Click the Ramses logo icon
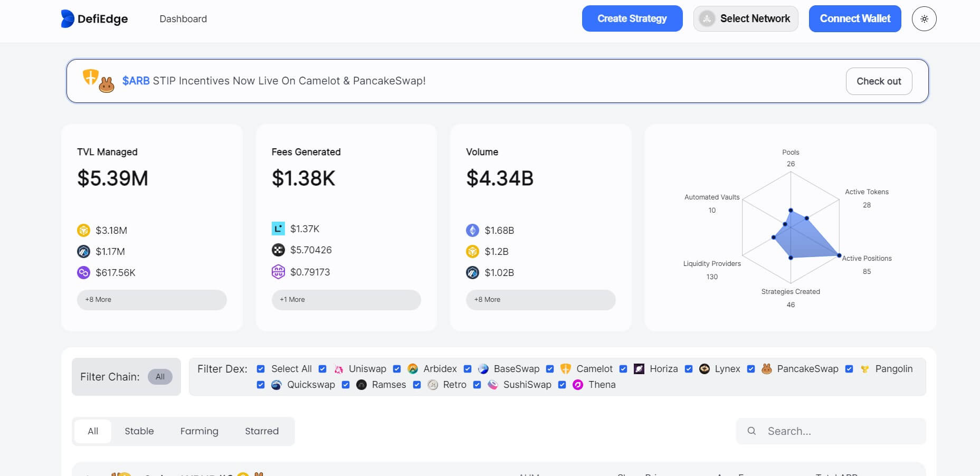Viewport: 980px width, 476px height. click(361, 385)
